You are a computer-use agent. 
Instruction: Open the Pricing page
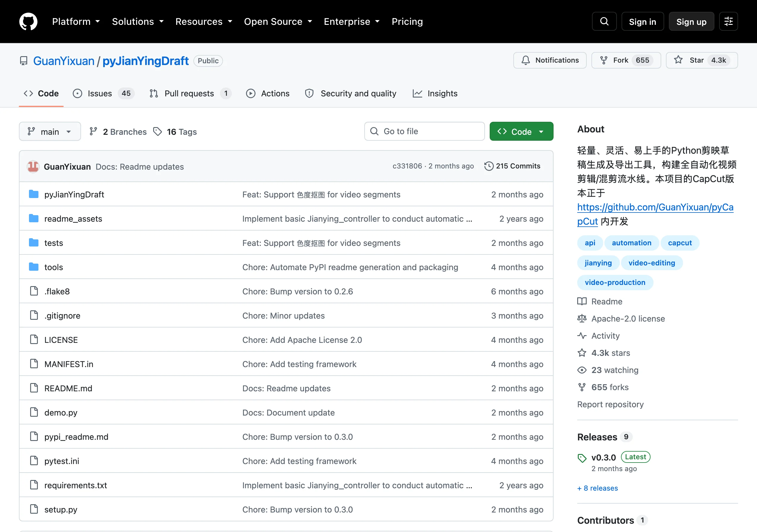coord(407,21)
